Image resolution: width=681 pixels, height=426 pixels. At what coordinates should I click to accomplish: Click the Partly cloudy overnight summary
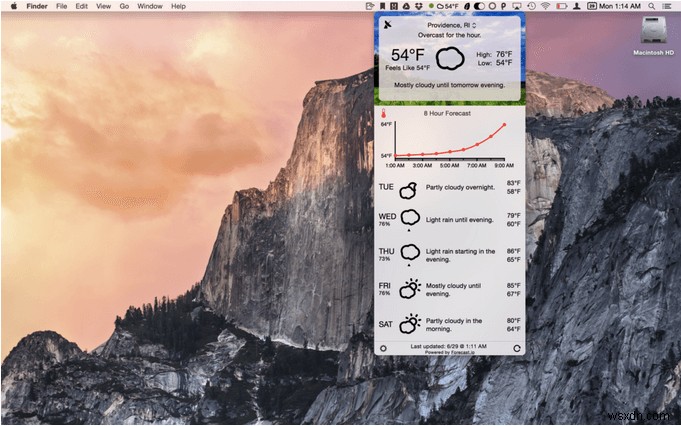[x=460, y=187]
